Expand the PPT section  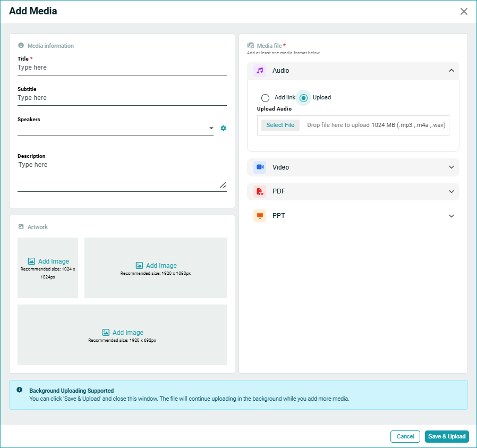tap(451, 216)
